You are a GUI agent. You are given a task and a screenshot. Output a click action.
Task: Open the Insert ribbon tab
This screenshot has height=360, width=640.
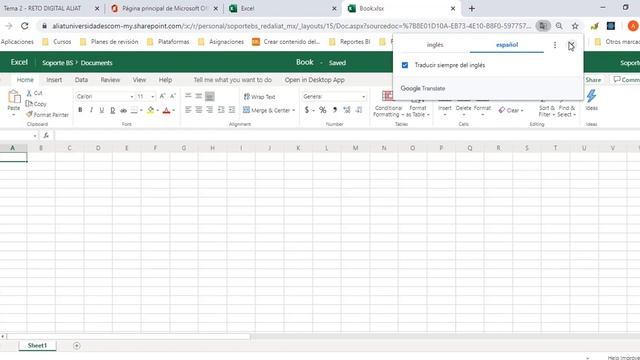pos(54,80)
